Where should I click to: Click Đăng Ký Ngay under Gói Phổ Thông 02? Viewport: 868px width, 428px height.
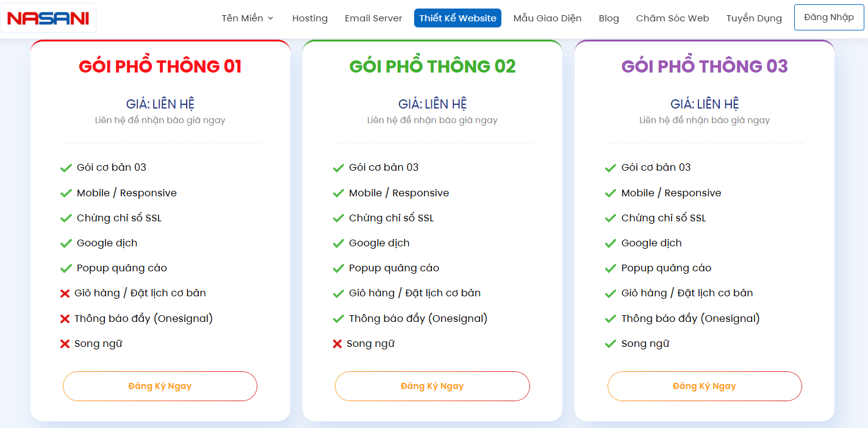pos(432,386)
